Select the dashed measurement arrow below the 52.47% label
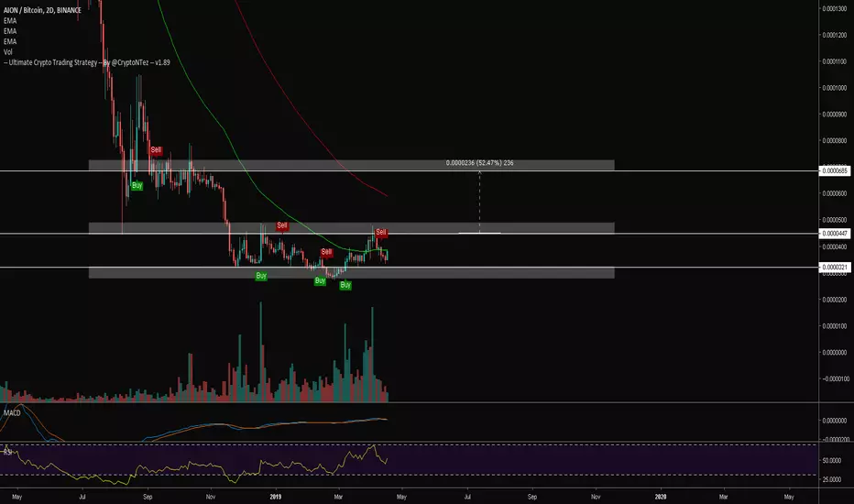 [x=480, y=202]
